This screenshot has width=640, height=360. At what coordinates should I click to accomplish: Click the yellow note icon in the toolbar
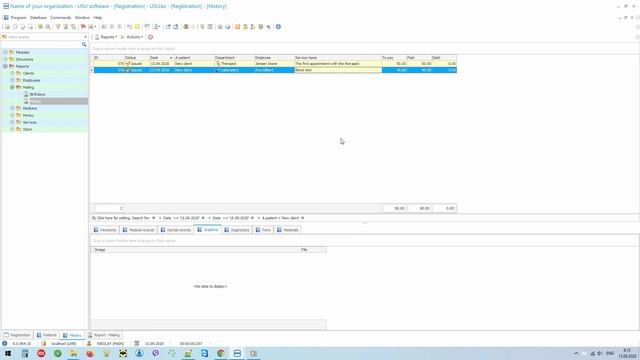pyautogui.click(x=138, y=27)
